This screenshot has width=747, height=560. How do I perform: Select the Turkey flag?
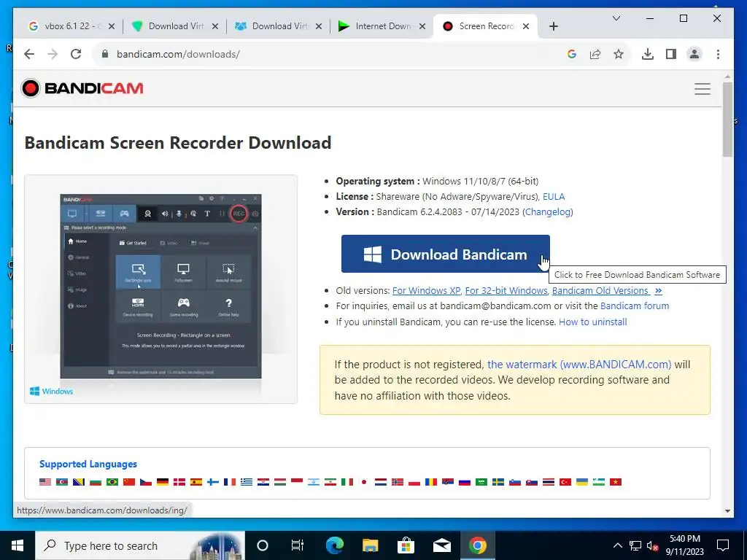pos(565,482)
